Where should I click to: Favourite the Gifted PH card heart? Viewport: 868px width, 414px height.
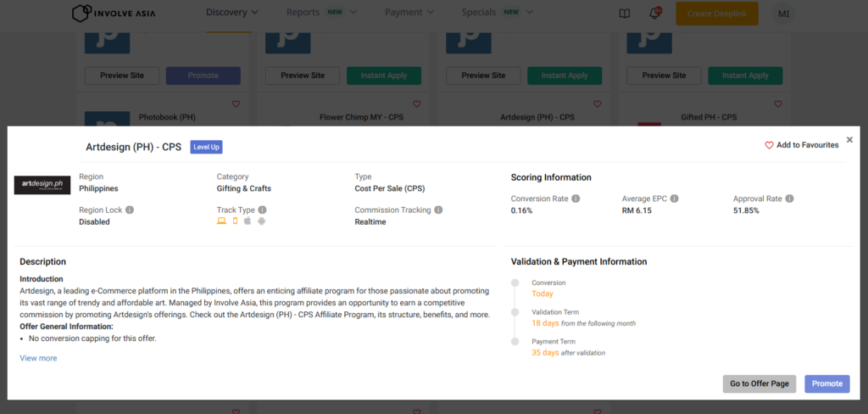click(x=777, y=104)
